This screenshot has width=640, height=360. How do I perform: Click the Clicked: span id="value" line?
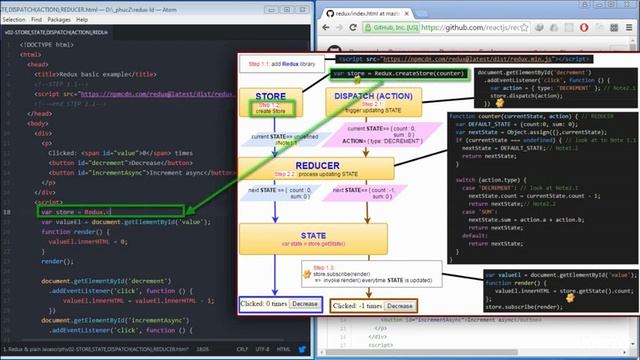coord(120,153)
